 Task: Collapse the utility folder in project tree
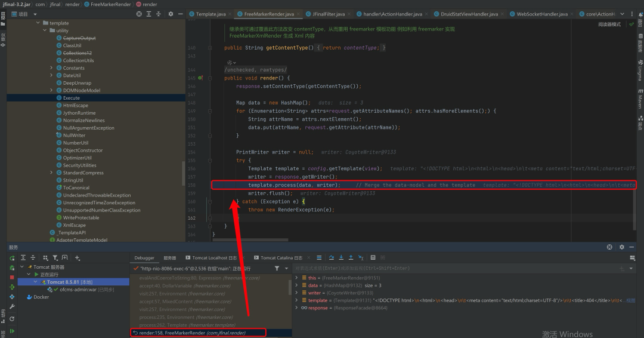click(x=45, y=30)
